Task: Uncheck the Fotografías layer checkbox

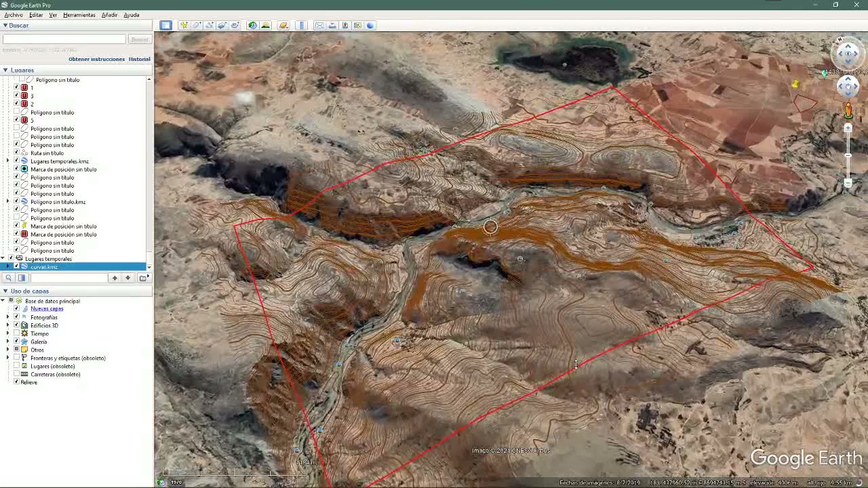Action: click(x=16, y=317)
